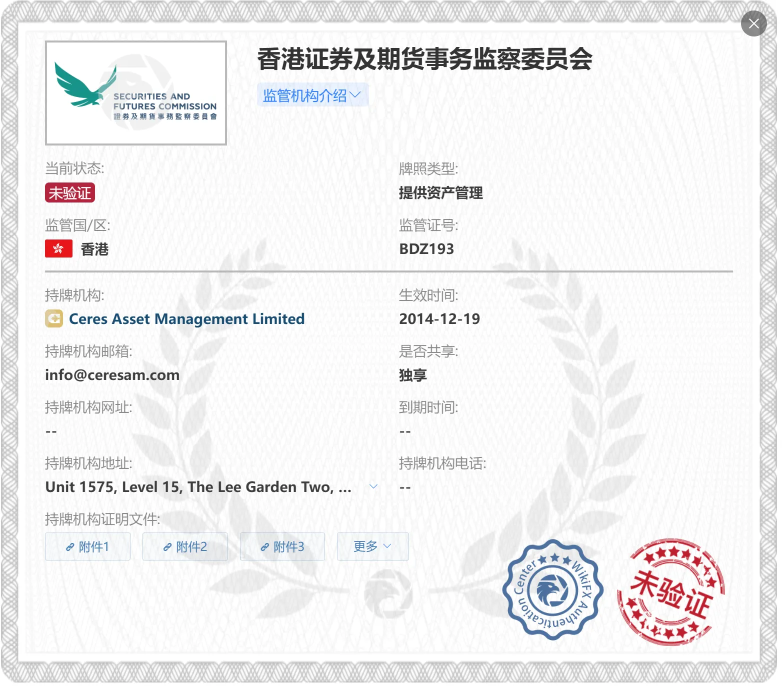
Task: Expand the 更多 attachments dropdown
Action: [373, 546]
